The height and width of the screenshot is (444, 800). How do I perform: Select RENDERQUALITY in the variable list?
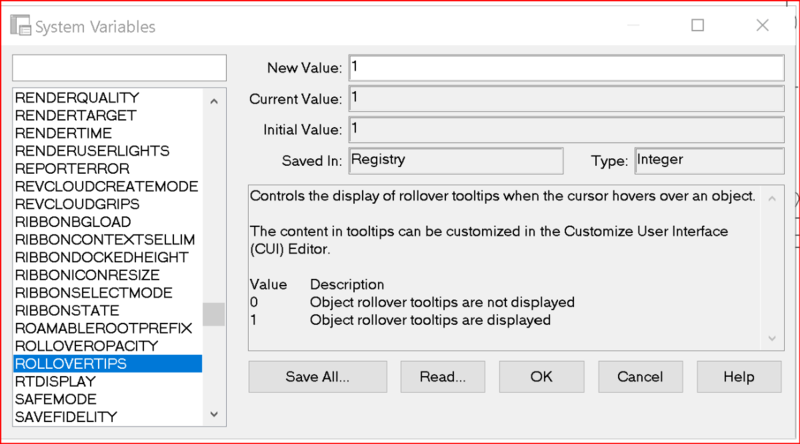[76, 97]
